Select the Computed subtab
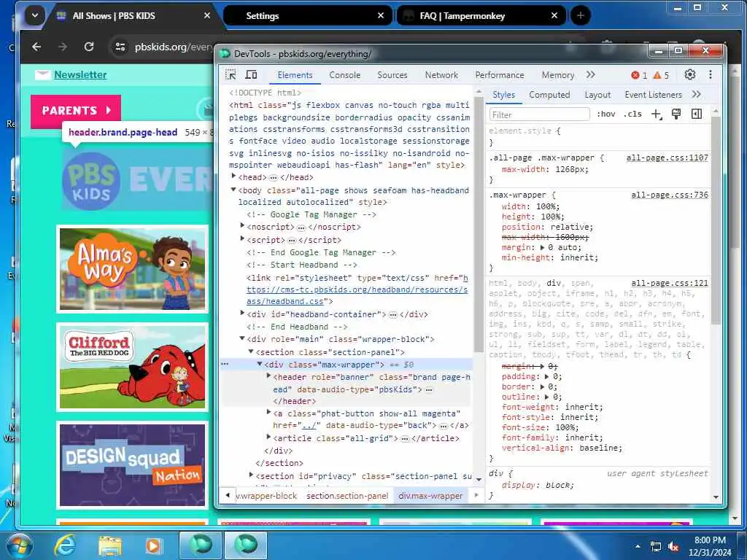747x560 pixels. click(x=549, y=95)
